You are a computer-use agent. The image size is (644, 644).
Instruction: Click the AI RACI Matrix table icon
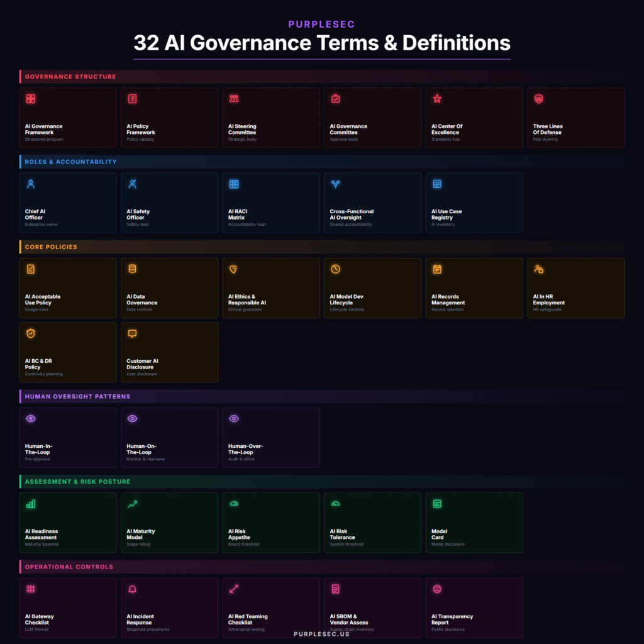[x=234, y=184]
